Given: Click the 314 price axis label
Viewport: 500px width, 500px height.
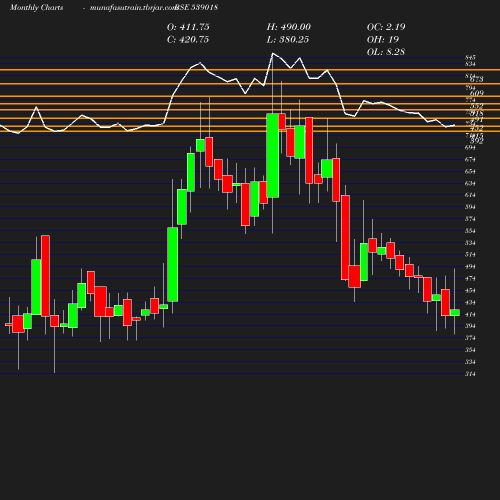Looking at the screenshot, I should tap(470, 374).
